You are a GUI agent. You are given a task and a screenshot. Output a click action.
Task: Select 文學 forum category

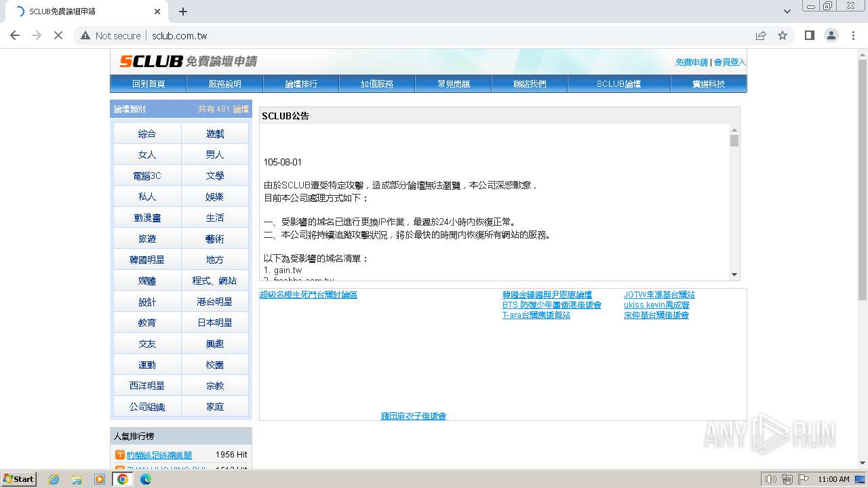(215, 176)
